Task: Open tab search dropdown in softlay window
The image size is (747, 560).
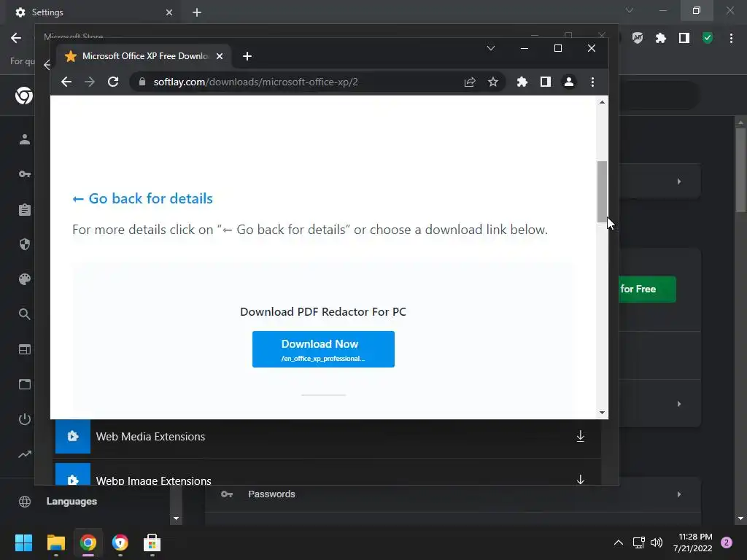Action: (491, 48)
